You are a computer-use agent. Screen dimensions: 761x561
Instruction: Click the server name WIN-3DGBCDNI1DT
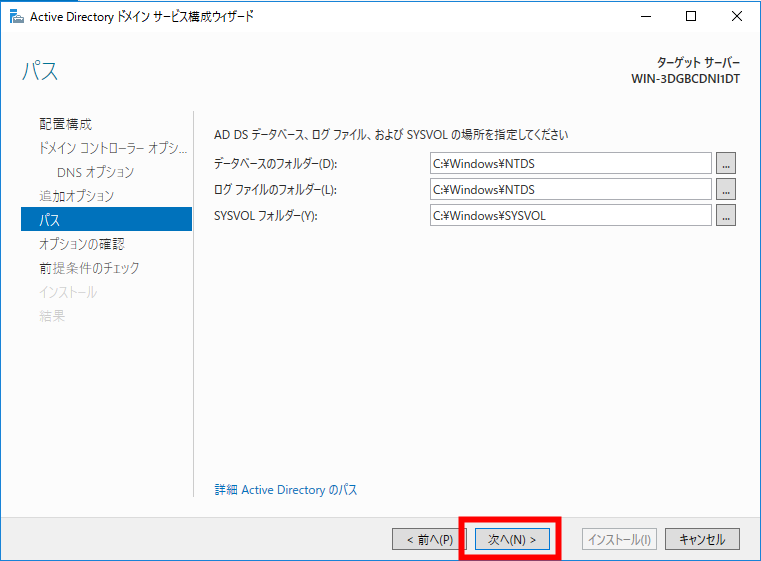pyautogui.click(x=685, y=79)
